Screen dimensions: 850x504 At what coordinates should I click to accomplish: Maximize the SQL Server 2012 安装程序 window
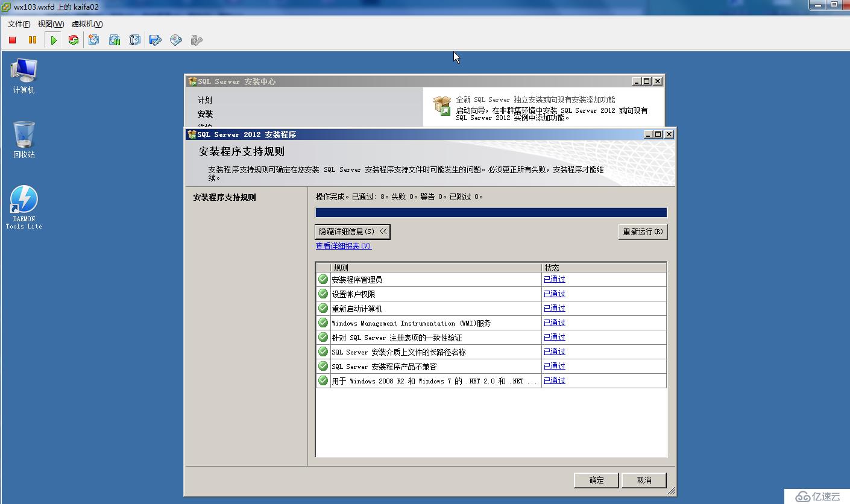point(658,134)
